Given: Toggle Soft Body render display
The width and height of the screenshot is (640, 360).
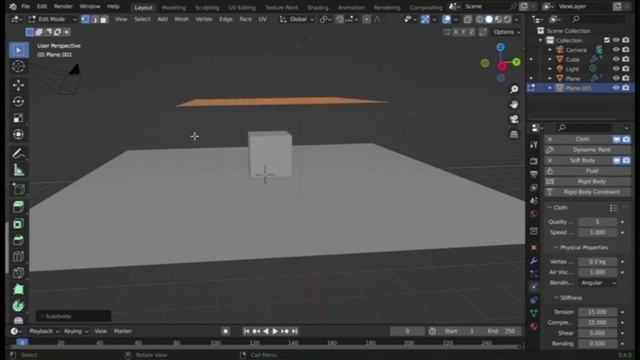Looking at the screenshot, I should point(626,160).
